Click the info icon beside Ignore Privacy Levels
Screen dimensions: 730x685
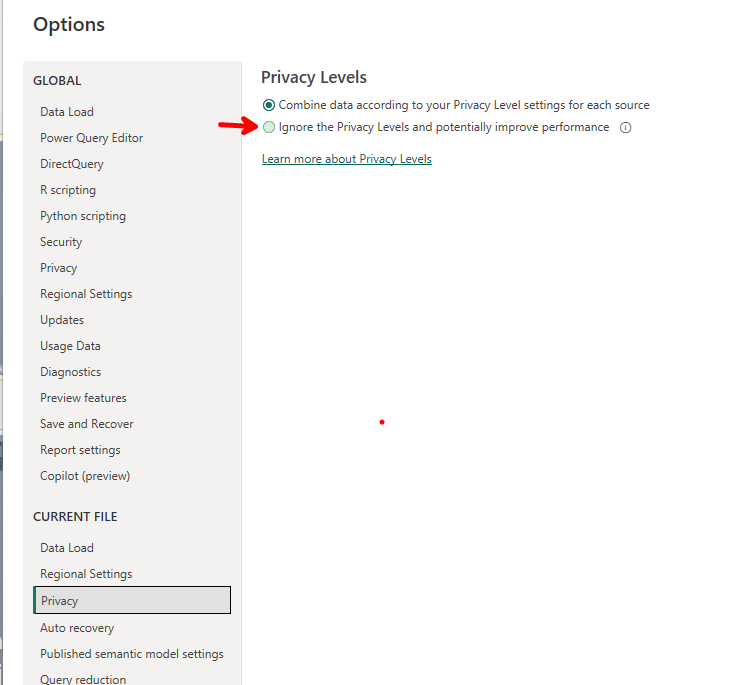[x=626, y=128]
